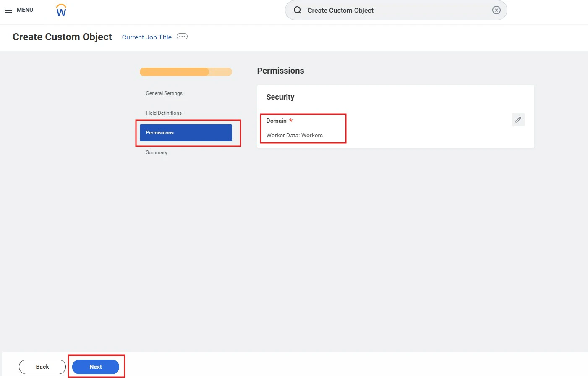Click the Domain required field label
This screenshot has width=588, height=378.
pyautogui.click(x=276, y=121)
